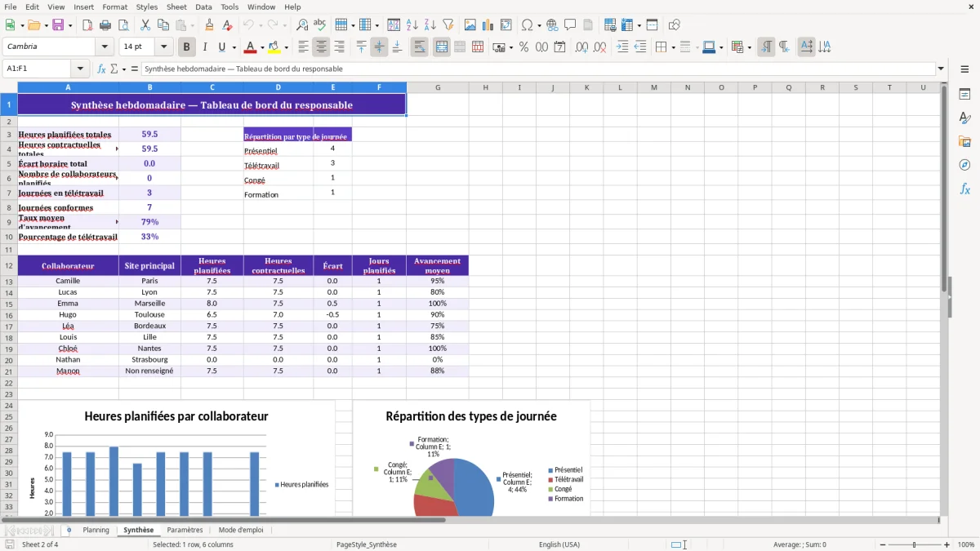
Task: Toggle Underline formatting
Action: [x=221, y=47]
